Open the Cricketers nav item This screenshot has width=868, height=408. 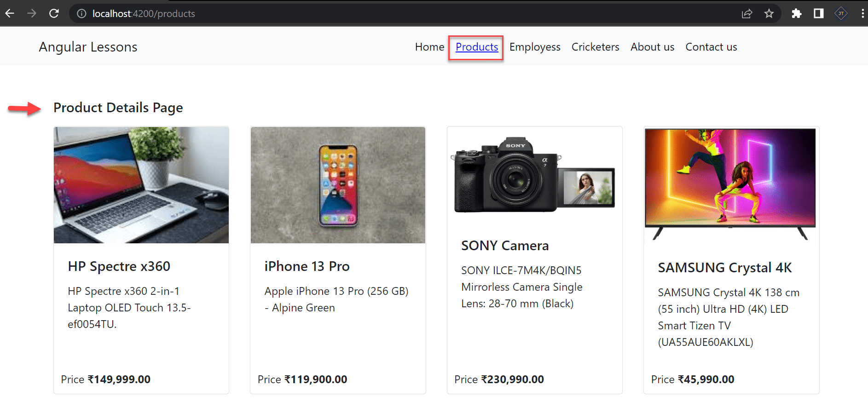(595, 47)
